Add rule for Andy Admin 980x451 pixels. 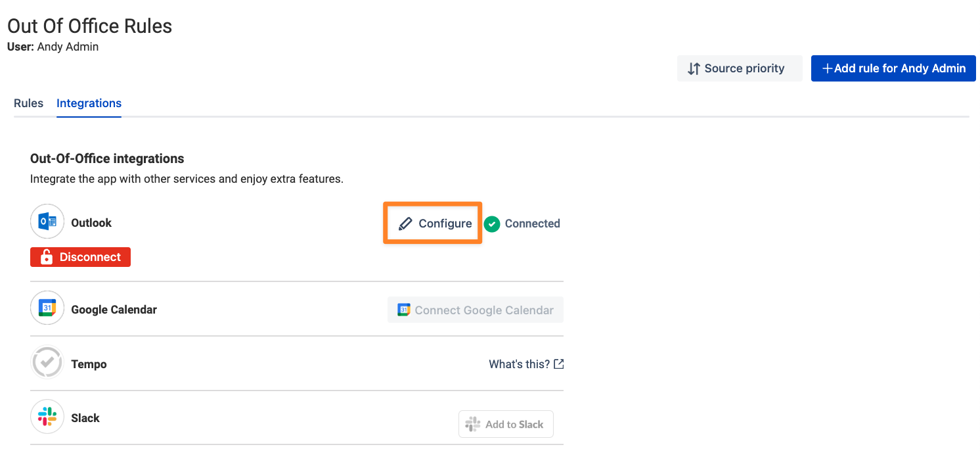coord(893,68)
